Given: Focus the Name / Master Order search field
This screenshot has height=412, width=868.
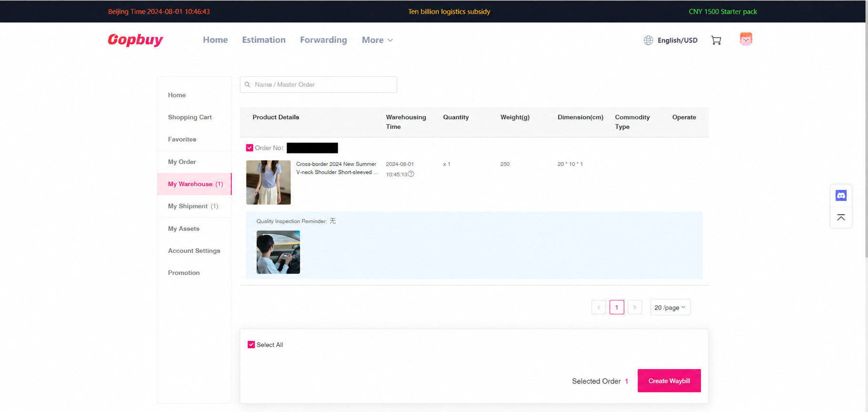Looking at the screenshot, I should click(x=319, y=84).
